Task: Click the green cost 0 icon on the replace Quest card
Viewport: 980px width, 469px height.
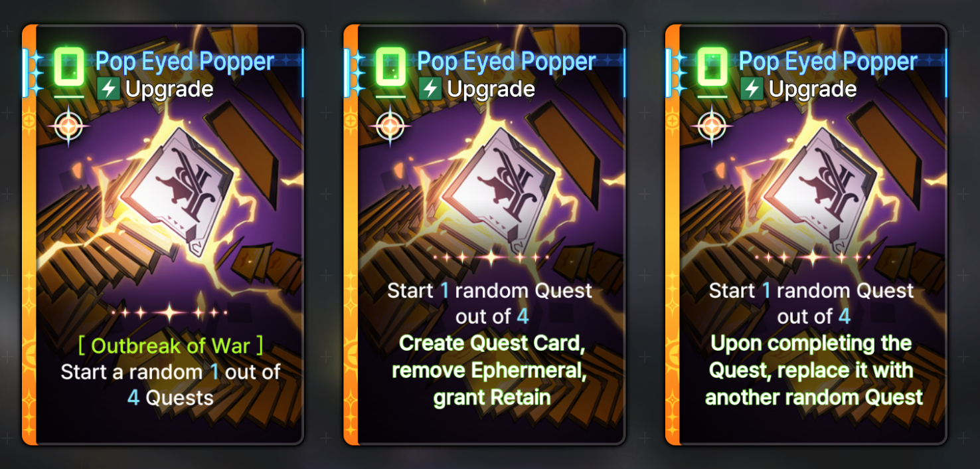Action: point(712,67)
